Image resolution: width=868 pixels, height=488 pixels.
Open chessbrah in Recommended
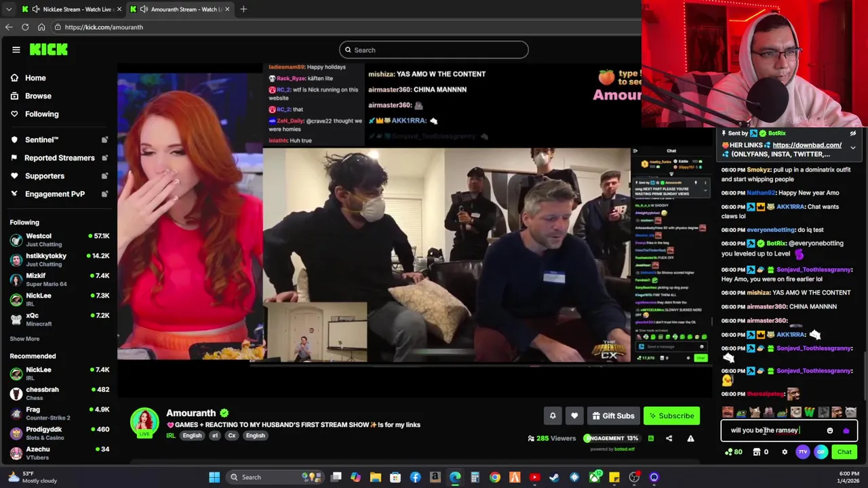[x=60, y=393]
